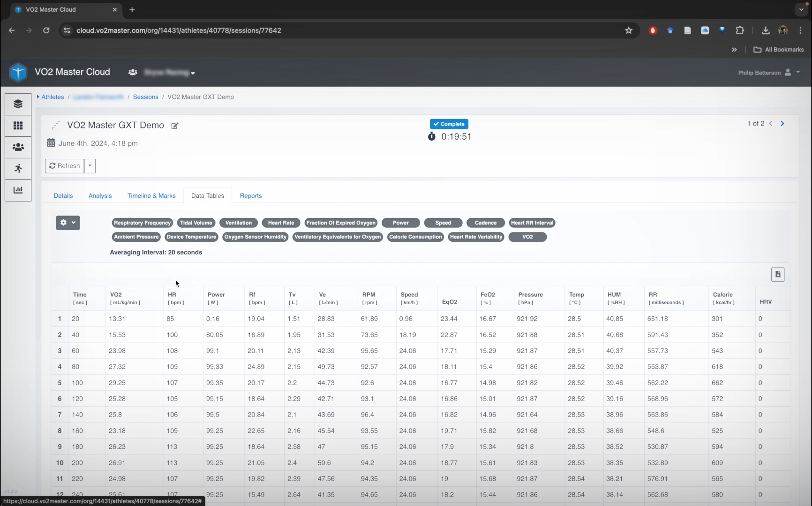Screen dimensions: 812x506
Task: Open the Sessions breadcrumb link
Action: [146, 97]
